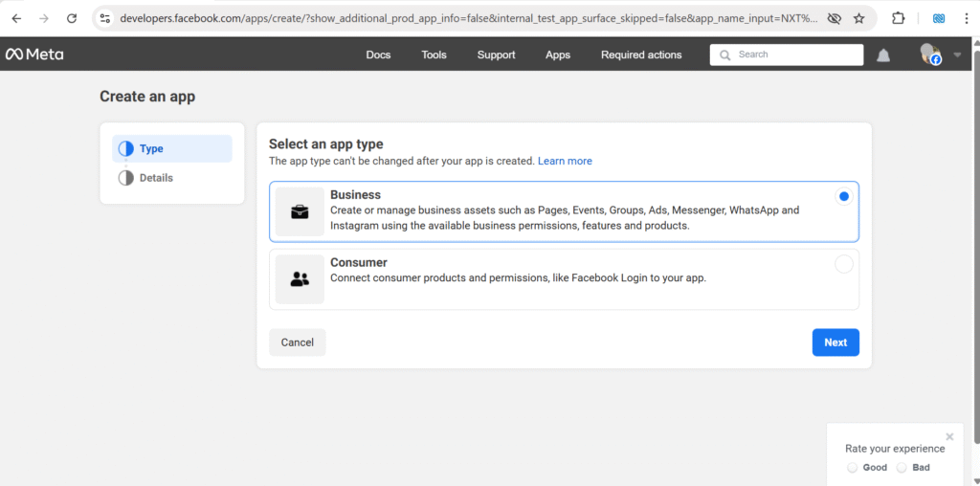This screenshot has width=980, height=486.
Task: Click the Consumer people icon
Action: point(300,279)
